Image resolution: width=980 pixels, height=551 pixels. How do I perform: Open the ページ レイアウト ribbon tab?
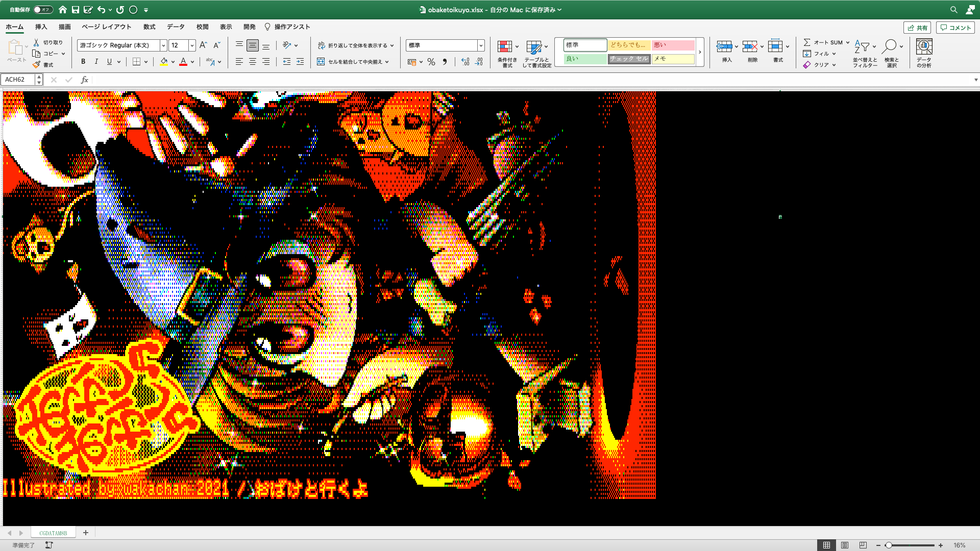107,27
